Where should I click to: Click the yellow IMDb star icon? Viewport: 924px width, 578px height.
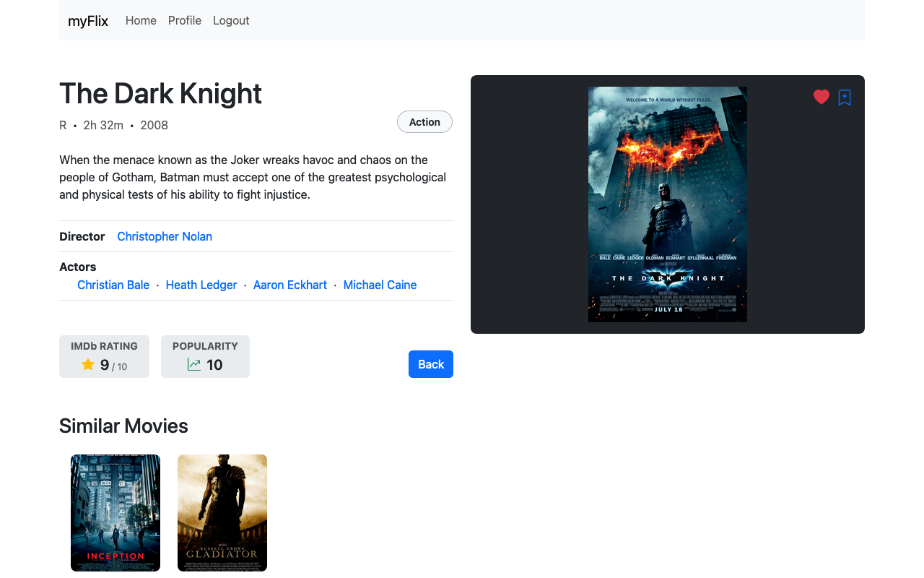[88, 364]
